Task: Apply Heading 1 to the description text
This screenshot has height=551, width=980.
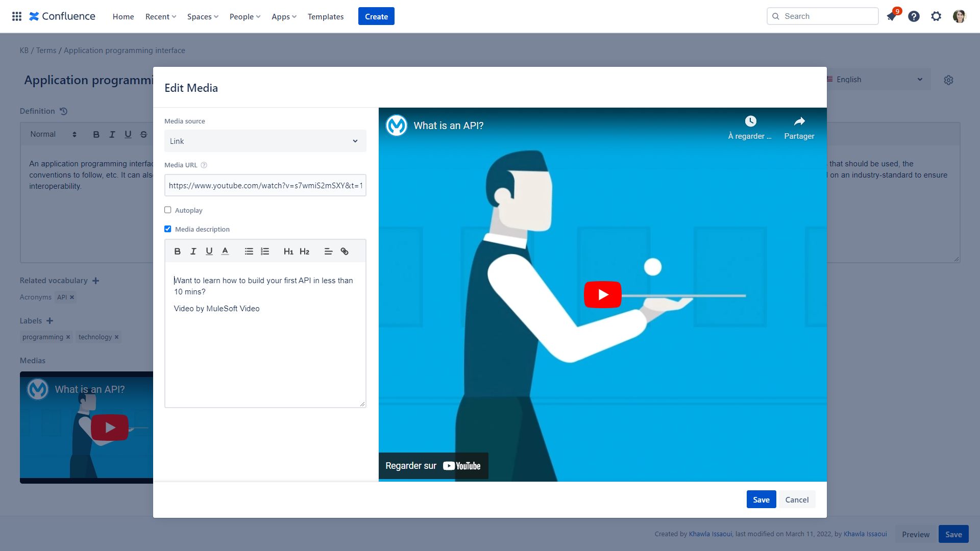Action: 288,251
